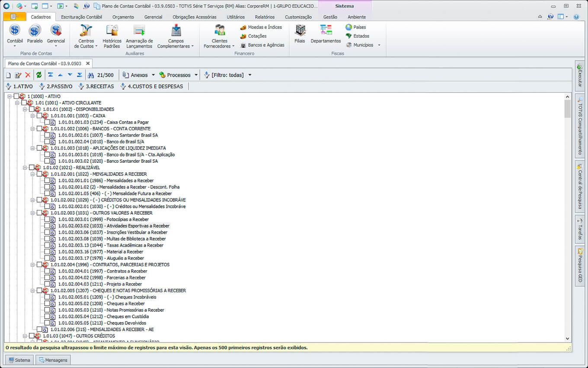The height and width of the screenshot is (368, 588).
Task: Select checkbox for Fotocópias a Receber
Action: tap(47, 220)
